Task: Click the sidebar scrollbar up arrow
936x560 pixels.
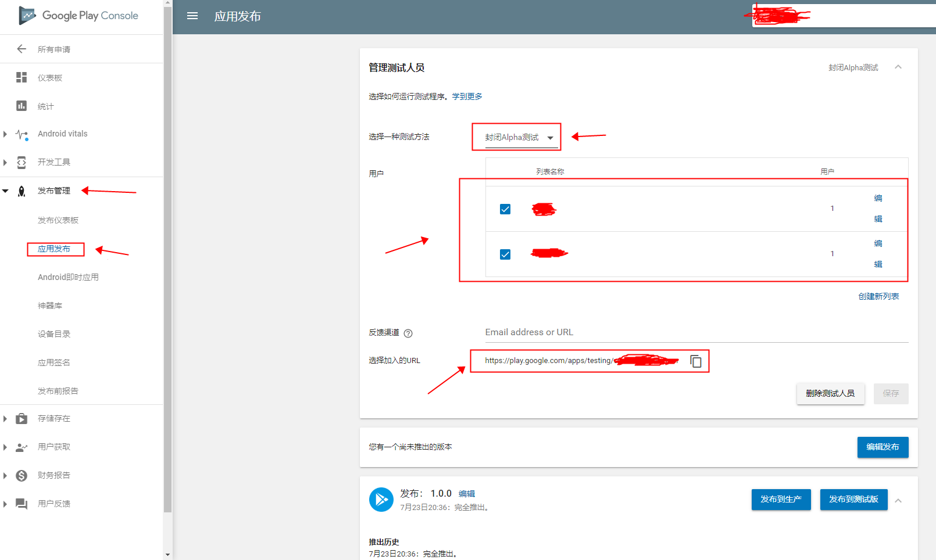Action: (x=167, y=3)
